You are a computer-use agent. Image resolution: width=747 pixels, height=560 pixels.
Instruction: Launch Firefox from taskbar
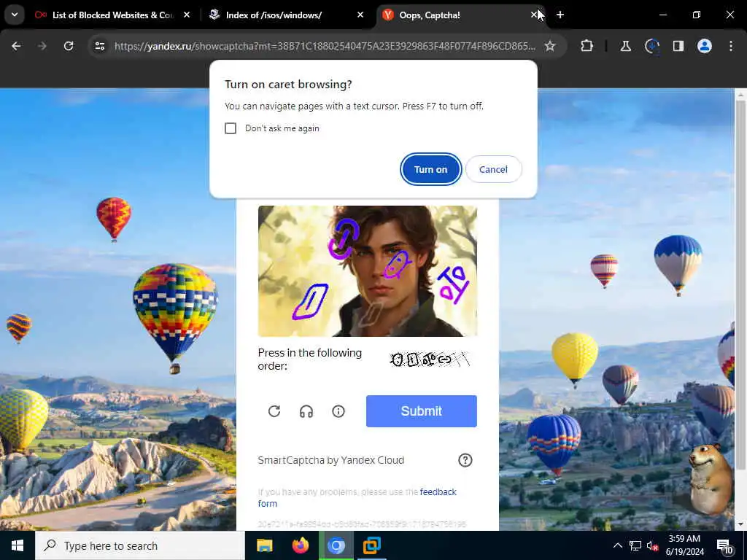(x=300, y=545)
